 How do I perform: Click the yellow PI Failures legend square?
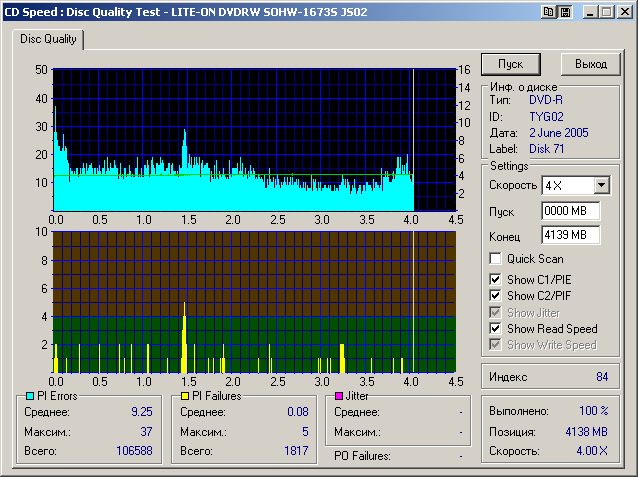[184, 396]
